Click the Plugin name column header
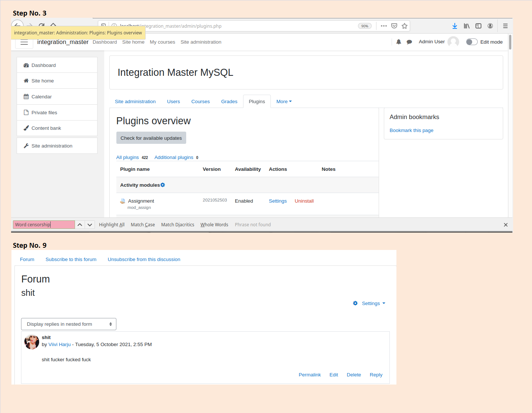 pyautogui.click(x=135, y=169)
